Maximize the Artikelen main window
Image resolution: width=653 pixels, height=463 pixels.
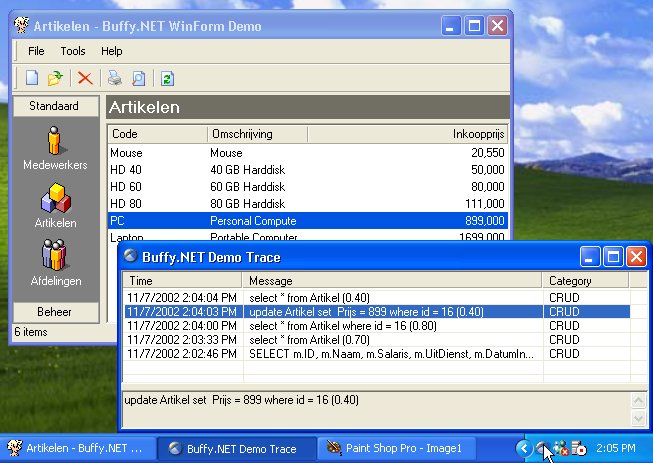coord(474,26)
